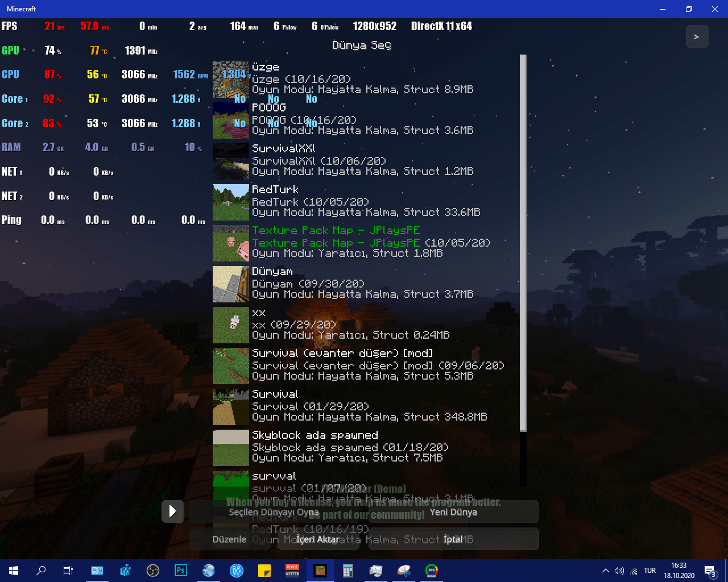The width and height of the screenshot is (728, 582).
Task: Select the "Survival" world sized 348.8MB
Action: (x=365, y=407)
